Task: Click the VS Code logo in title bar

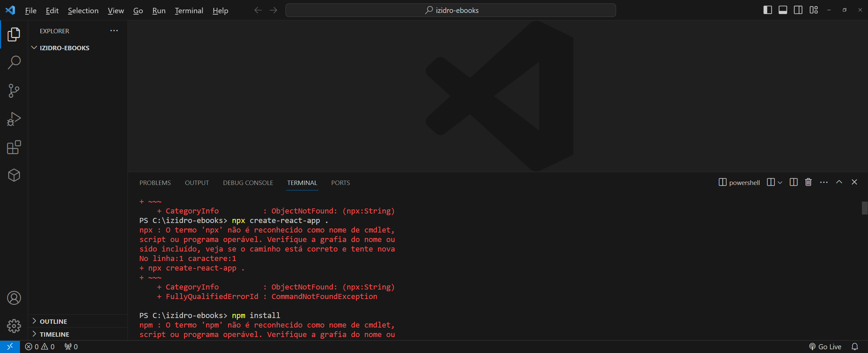Action: [11, 10]
